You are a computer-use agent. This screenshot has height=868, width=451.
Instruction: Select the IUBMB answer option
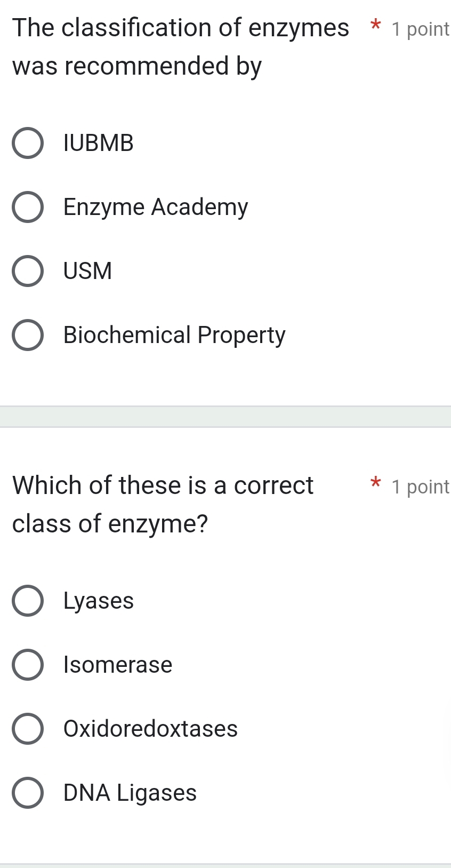(x=28, y=143)
